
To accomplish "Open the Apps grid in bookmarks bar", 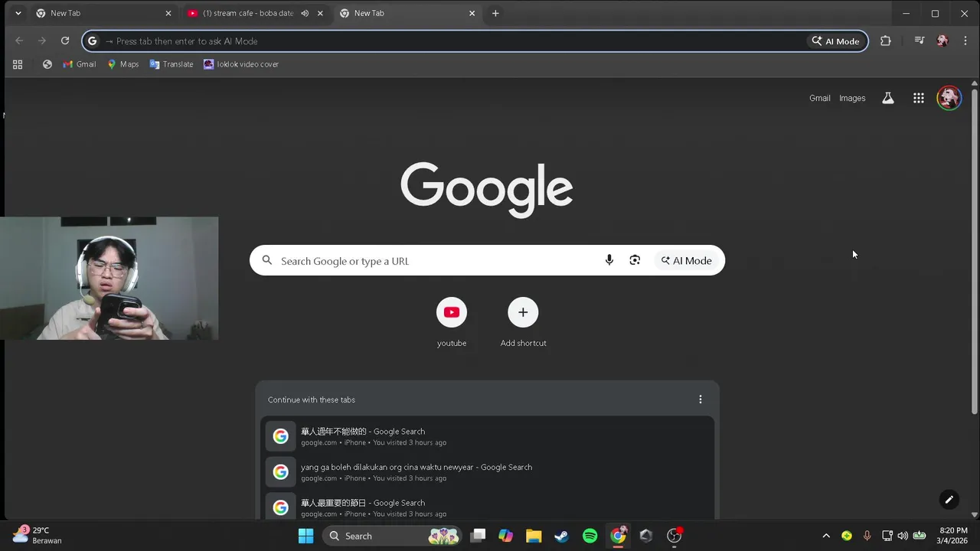I will click(18, 64).
